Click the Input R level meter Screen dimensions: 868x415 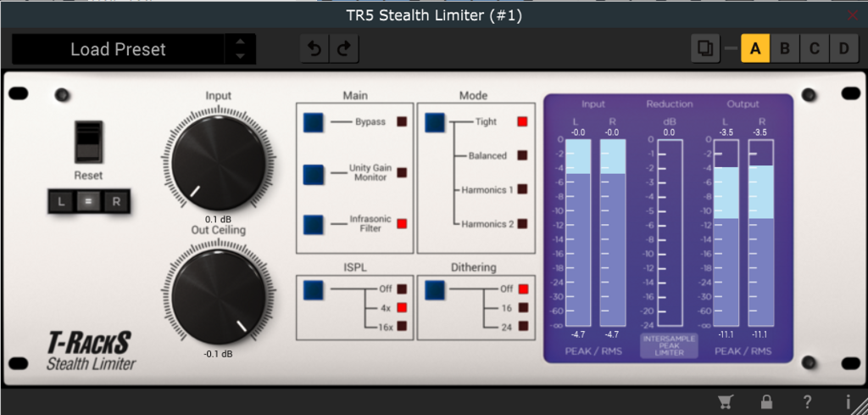click(x=613, y=233)
